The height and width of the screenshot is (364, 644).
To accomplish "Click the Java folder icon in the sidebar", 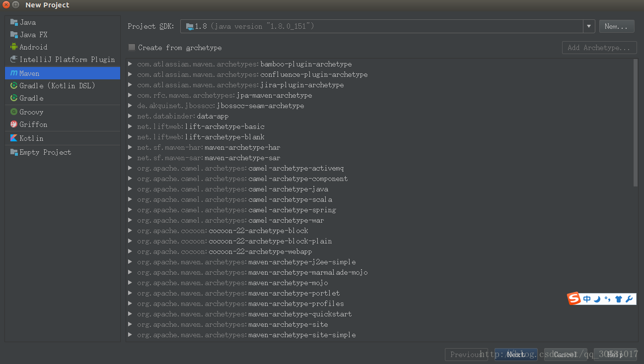I will [14, 22].
